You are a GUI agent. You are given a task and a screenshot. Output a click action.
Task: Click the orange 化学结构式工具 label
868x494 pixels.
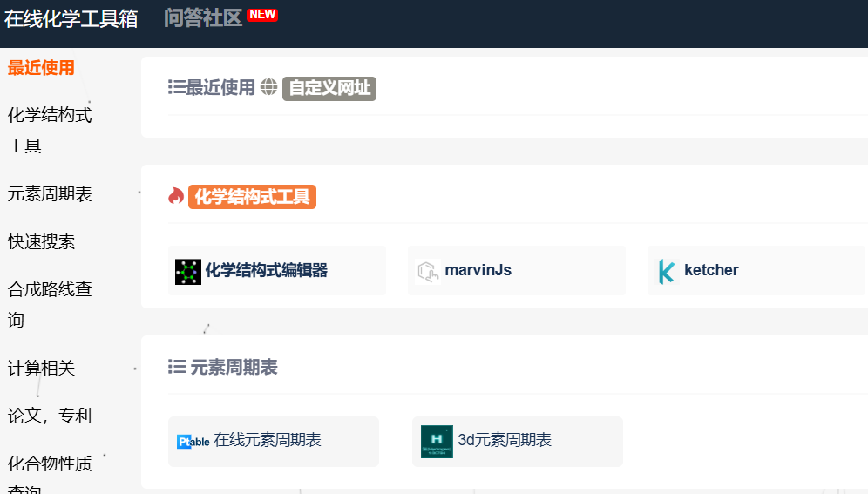[253, 197]
